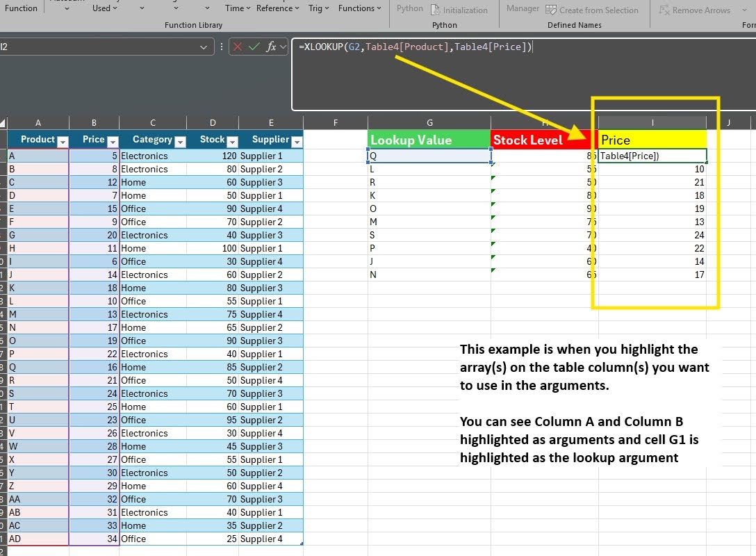This screenshot has width=756, height=556.
Task: Open the Product column filter dropdown
Action: tap(63, 142)
